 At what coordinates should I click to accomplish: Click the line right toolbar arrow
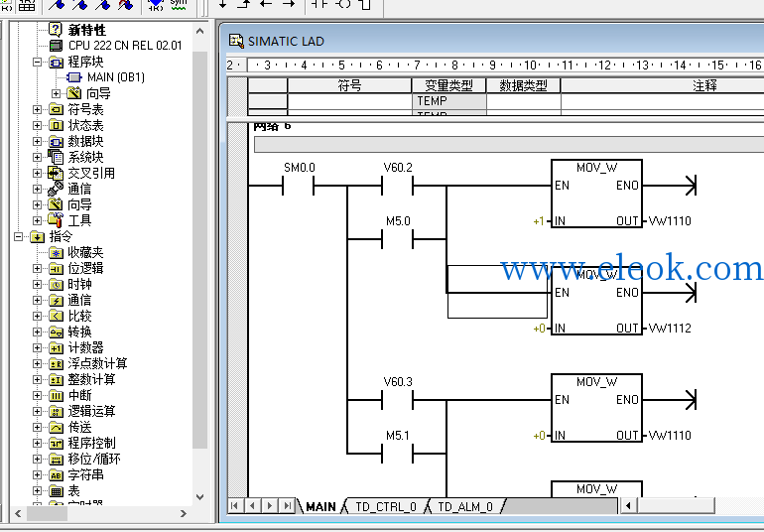[x=289, y=4]
